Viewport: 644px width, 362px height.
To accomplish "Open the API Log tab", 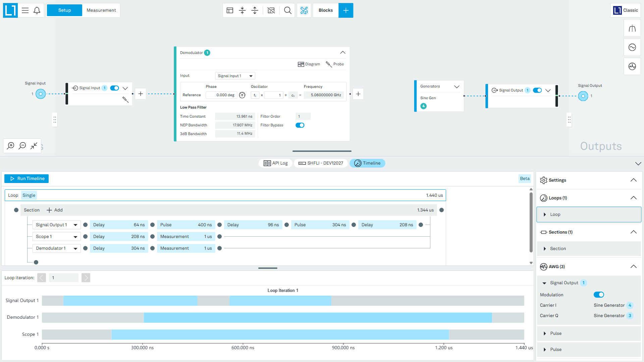I will (x=276, y=163).
